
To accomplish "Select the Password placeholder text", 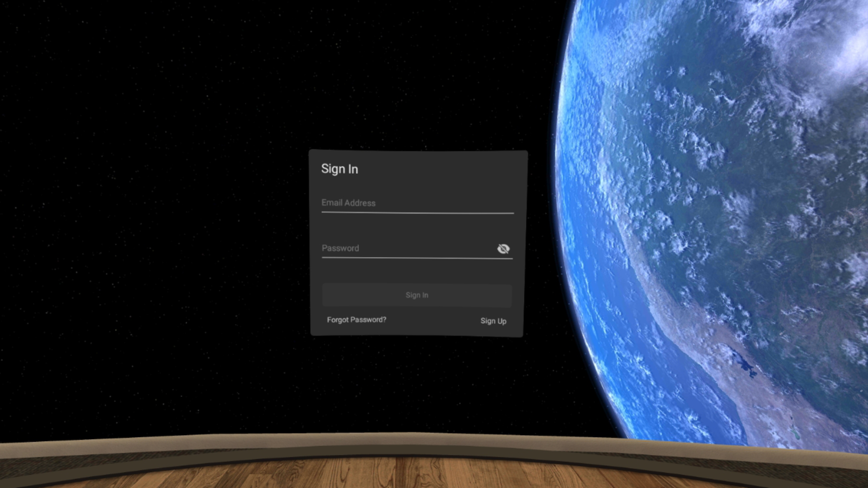I will coord(340,248).
